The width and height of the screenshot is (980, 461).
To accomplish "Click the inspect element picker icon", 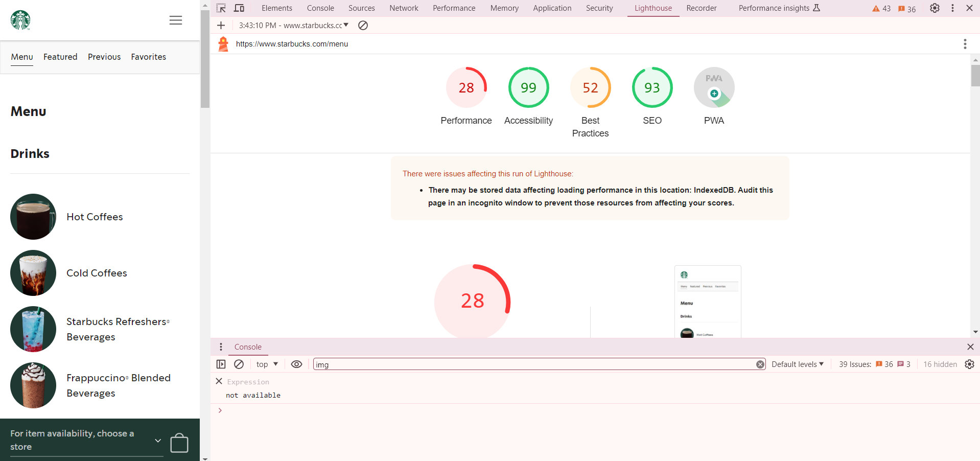I will pos(221,8).
